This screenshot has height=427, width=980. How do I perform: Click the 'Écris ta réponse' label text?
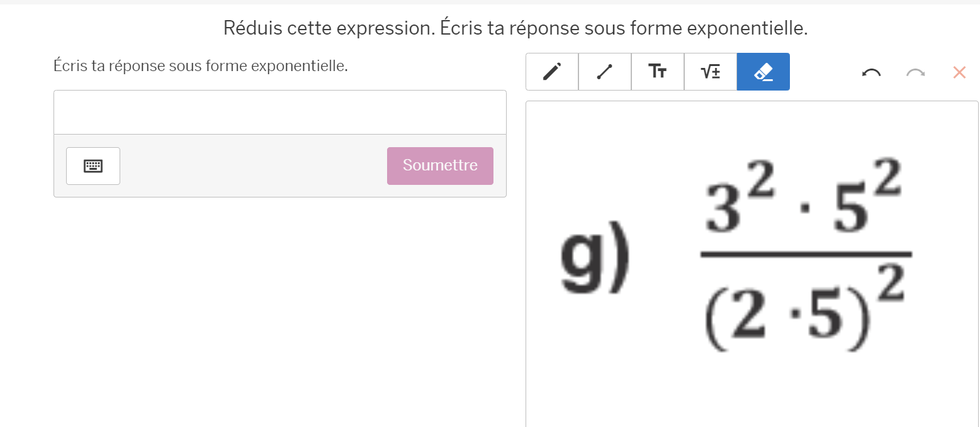201,65
